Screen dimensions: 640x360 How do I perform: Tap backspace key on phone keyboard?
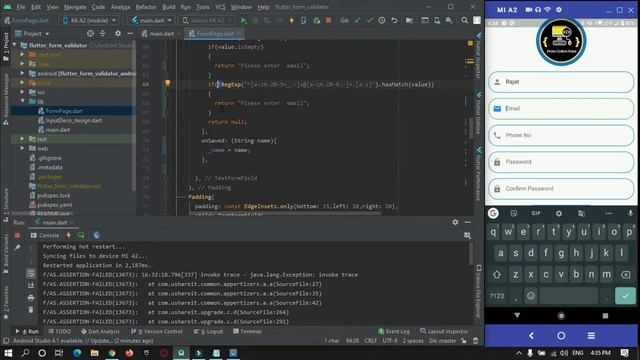(625, 274)
